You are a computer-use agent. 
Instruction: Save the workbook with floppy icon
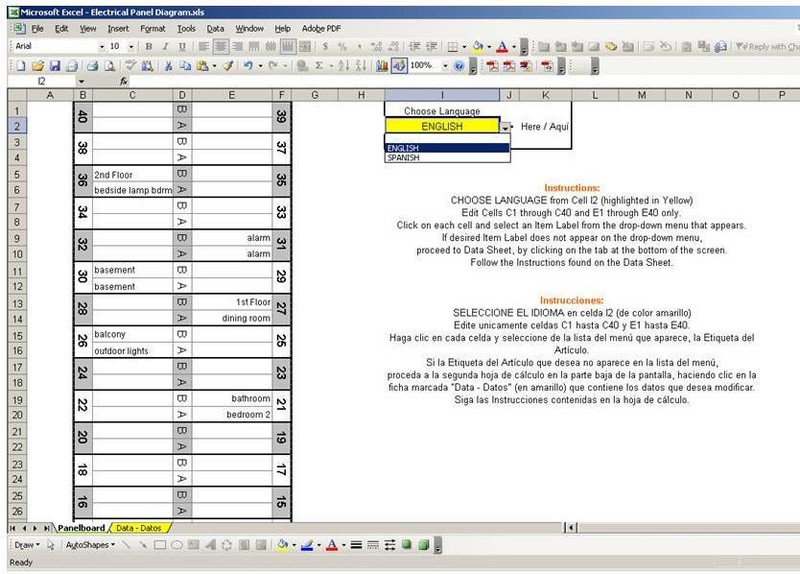[55, 66]
